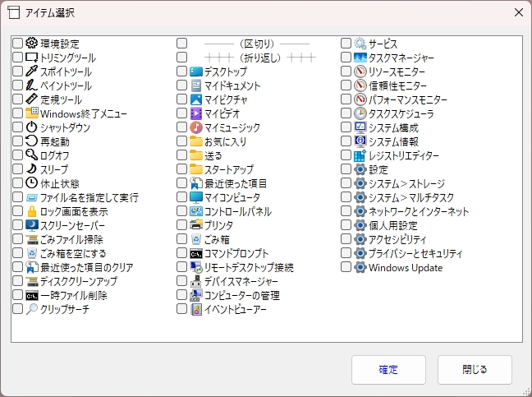Screen dimensions: 532x397
Task: Click the スリープ moon icon
Action: coord(31,168)
